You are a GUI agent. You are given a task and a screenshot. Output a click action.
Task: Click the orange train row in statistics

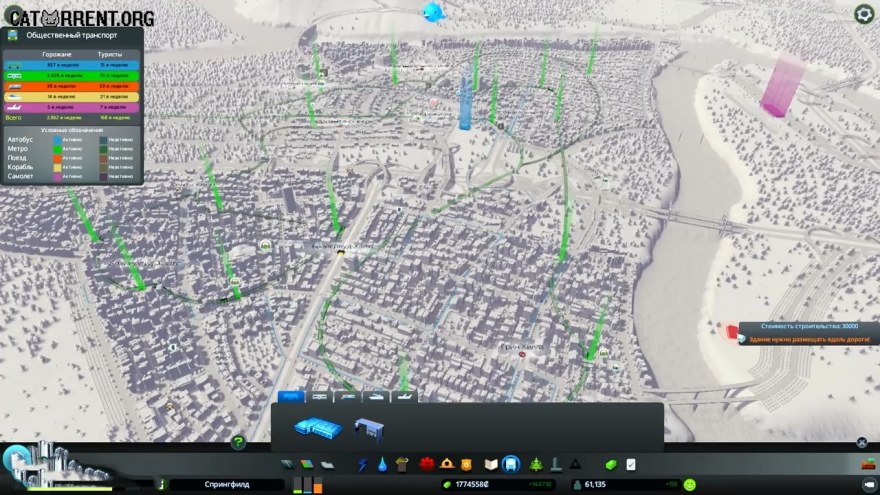pyautogui.click(x=71, y=86)
